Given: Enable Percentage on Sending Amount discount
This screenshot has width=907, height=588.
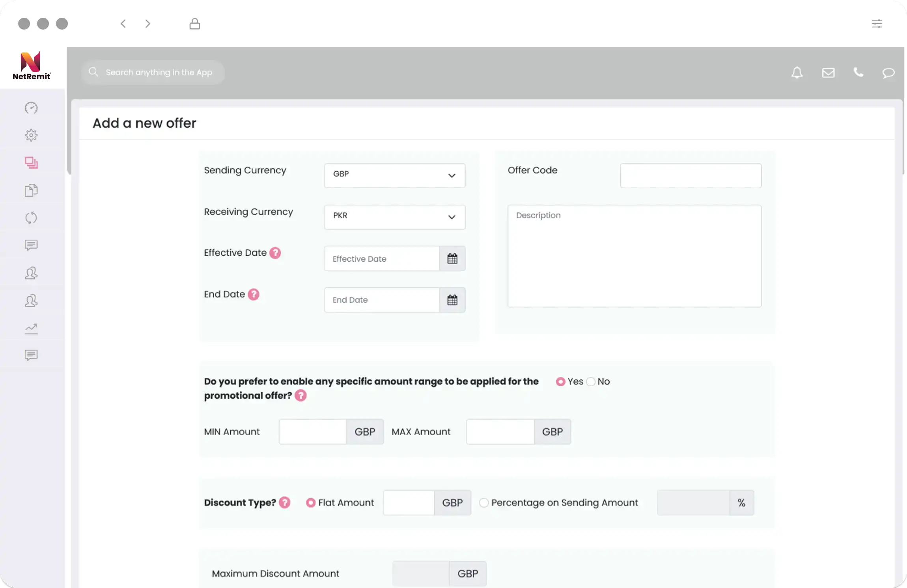Looking at the screenshot, I should pos(483,503).
